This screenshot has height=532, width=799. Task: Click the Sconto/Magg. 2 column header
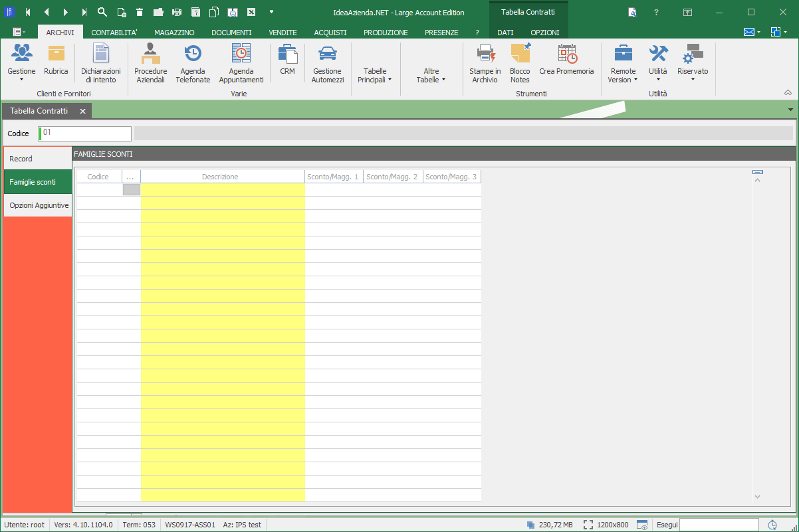(x=393, y=177)
